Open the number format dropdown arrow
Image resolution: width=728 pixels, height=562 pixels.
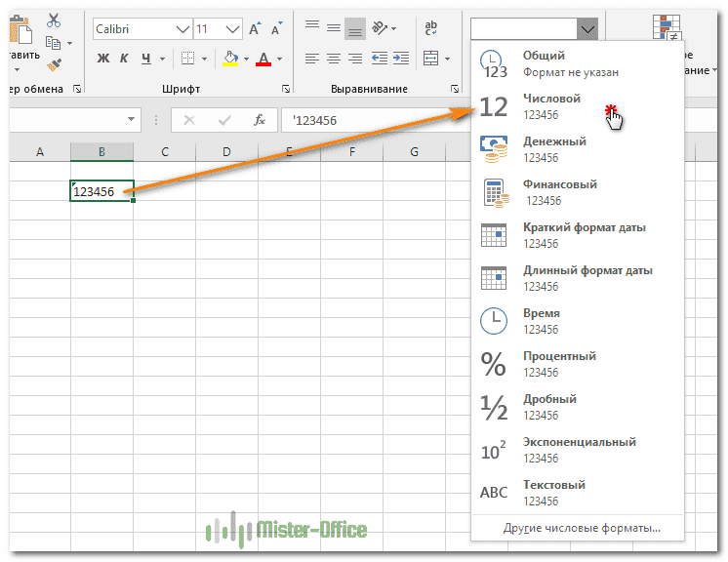click(587, 29)
